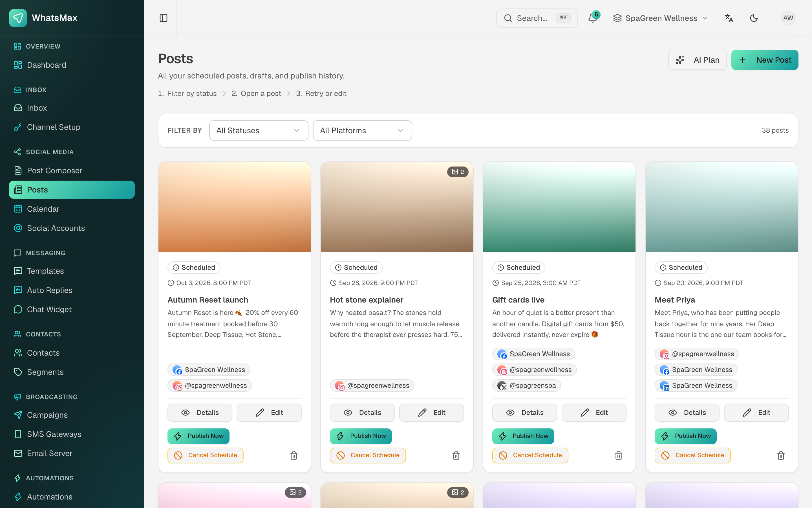Cancel Schedule for Hot stone explainer
Screen dimensions: 812x508
368,455
